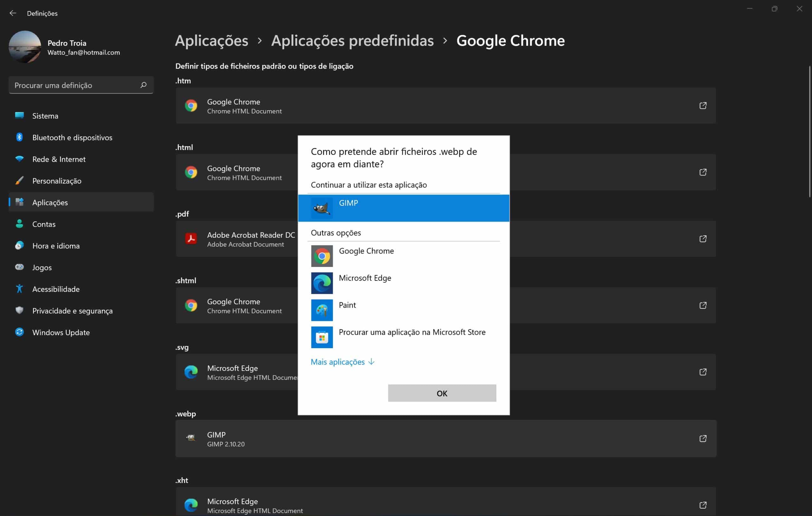Click the Procurar uma definição search field
Viewport: 812px width, 516px height.
81,85
